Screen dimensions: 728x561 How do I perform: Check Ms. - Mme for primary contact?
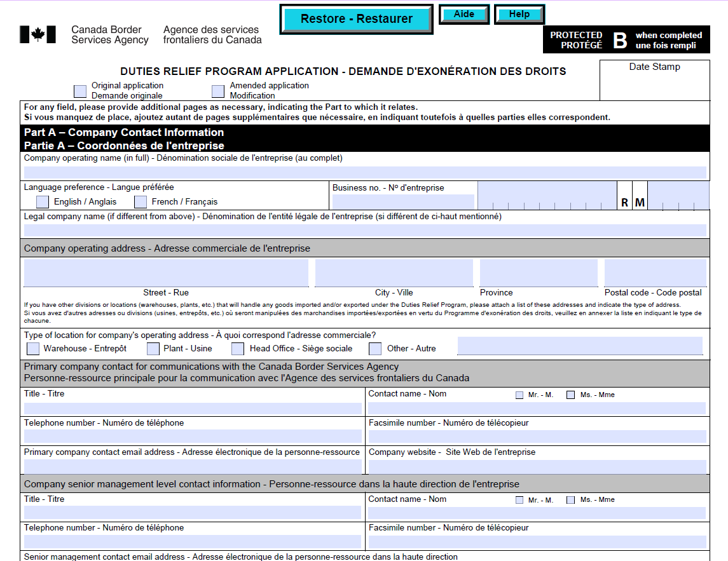click(x=570, y=395)
